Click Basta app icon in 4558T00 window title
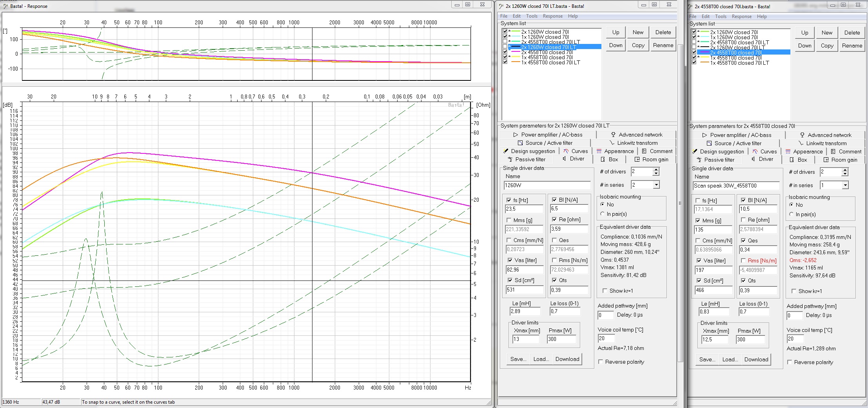Image resolution: width=868 pixels, height=408 pixels. (x=690, y=7)
